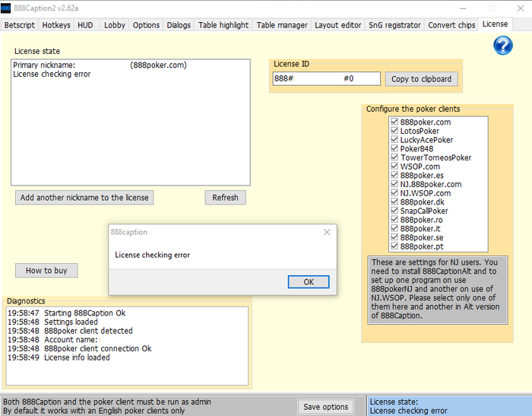Toggle the 888poker.ro checkbox
Viewport: 532px width, 416px height.
coord(394,219)
